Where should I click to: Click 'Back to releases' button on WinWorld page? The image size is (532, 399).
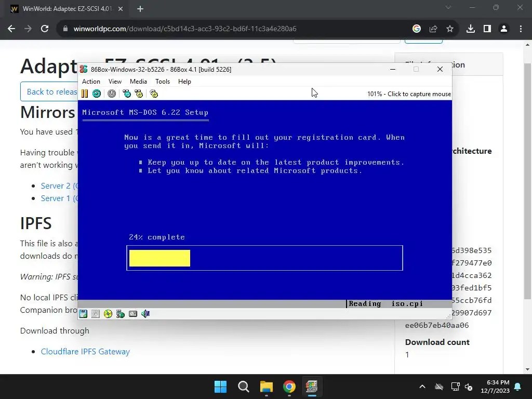[x=49, y=91]
